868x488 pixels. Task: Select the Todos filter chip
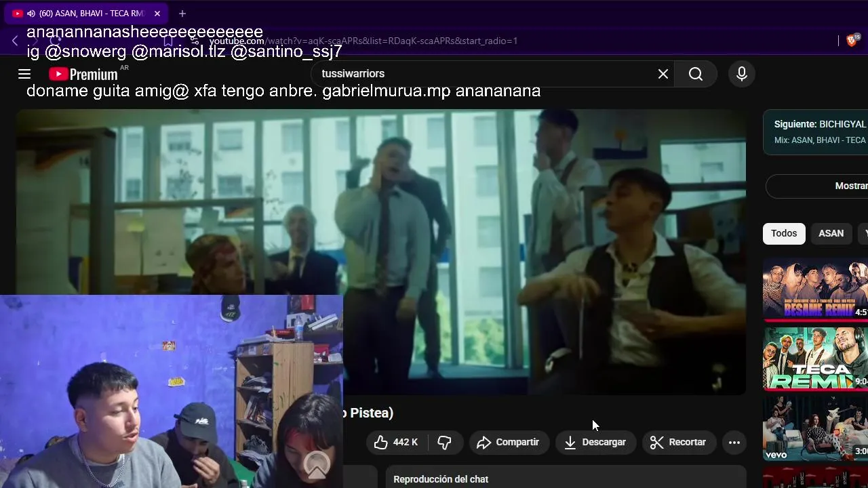click(784, 233)
